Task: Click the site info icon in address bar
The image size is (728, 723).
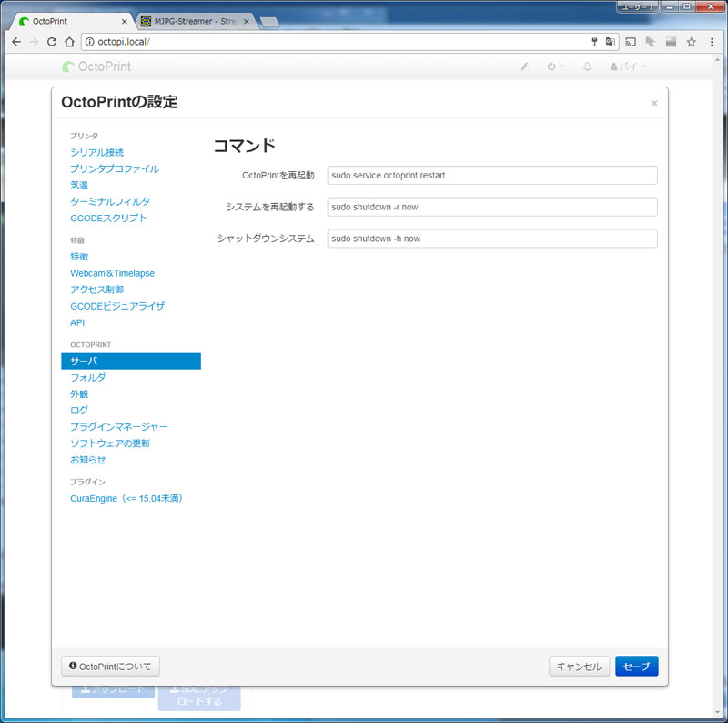Action: 89,42
